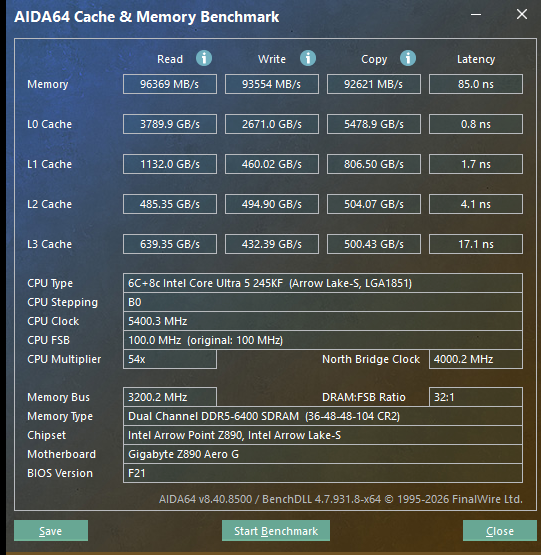Viewport: 541px width, 555px height.
Task: Click L1 Cache copy 806.50 GB/s
Action: 374,164
